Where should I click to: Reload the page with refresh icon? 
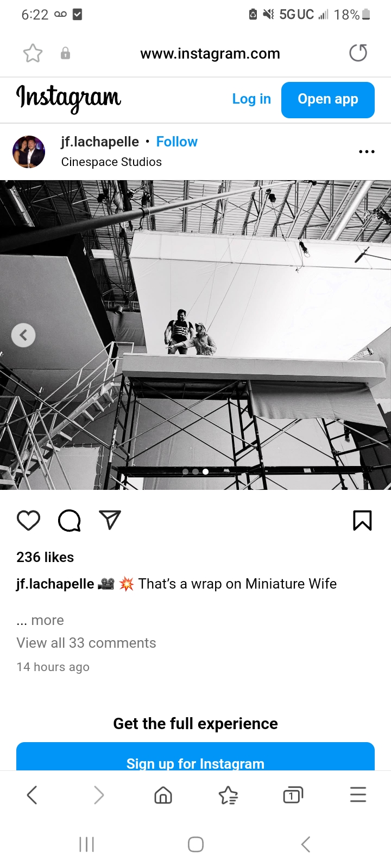point(358,53)
